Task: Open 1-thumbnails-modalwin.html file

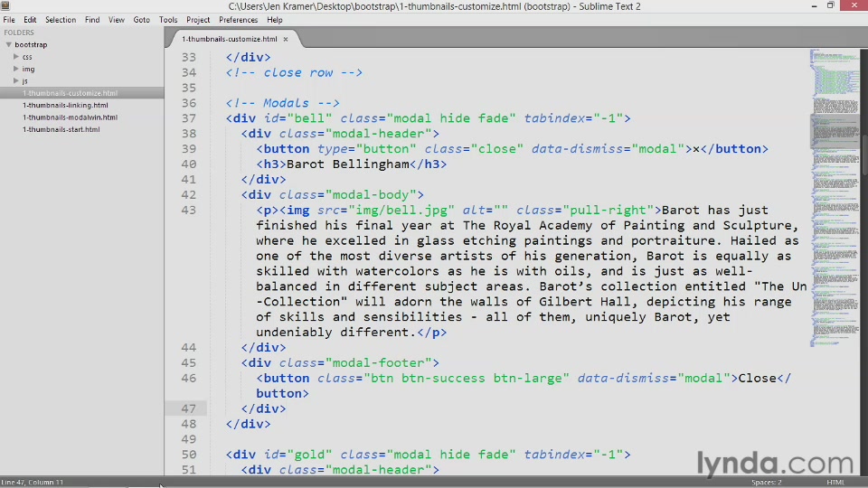Action: 70,117
